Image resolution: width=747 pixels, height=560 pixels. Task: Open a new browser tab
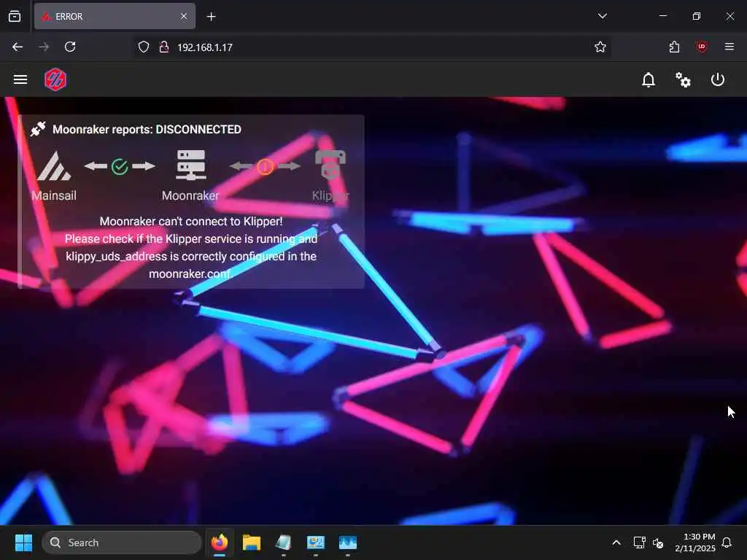coord(212,17)
